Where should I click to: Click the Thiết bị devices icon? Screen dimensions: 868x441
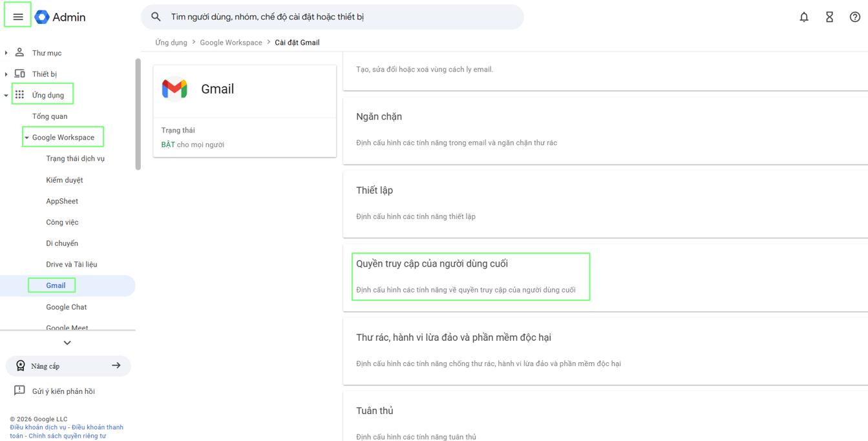click(x=19, y=74)
